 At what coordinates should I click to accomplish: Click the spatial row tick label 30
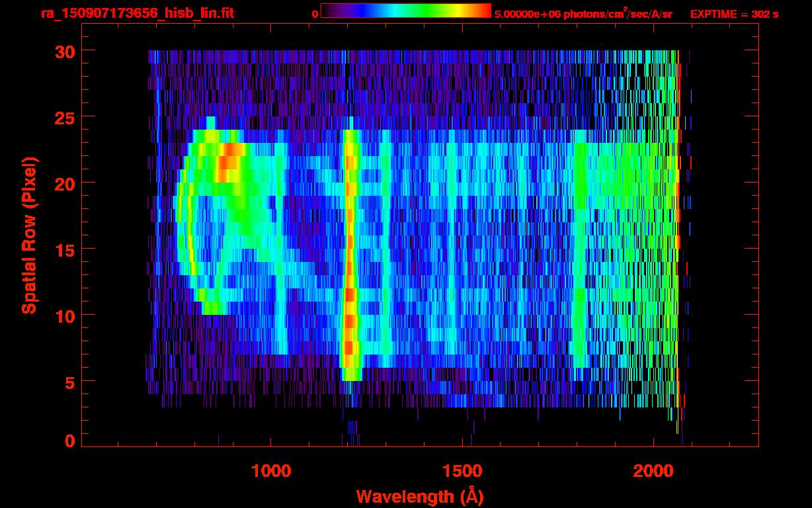[x=65, y=51]
